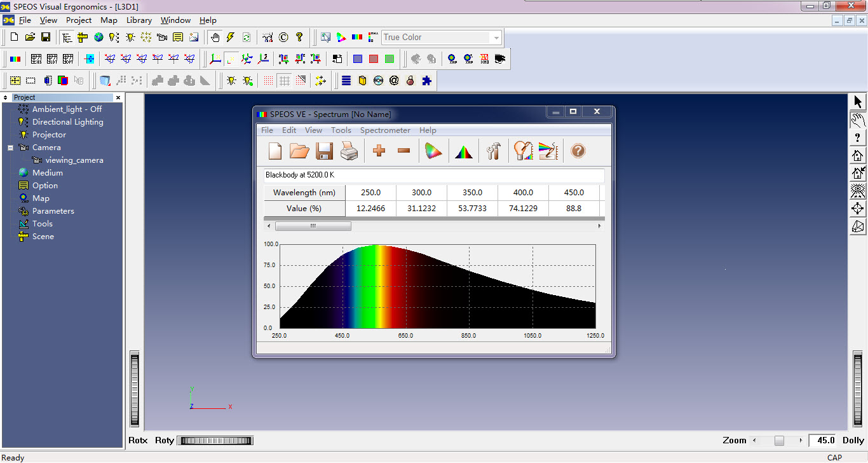The width and height of the screenshot is (868, 463).
Task: Toggle the hand pan tool in main toolbar
Action: tap(215, 38)
